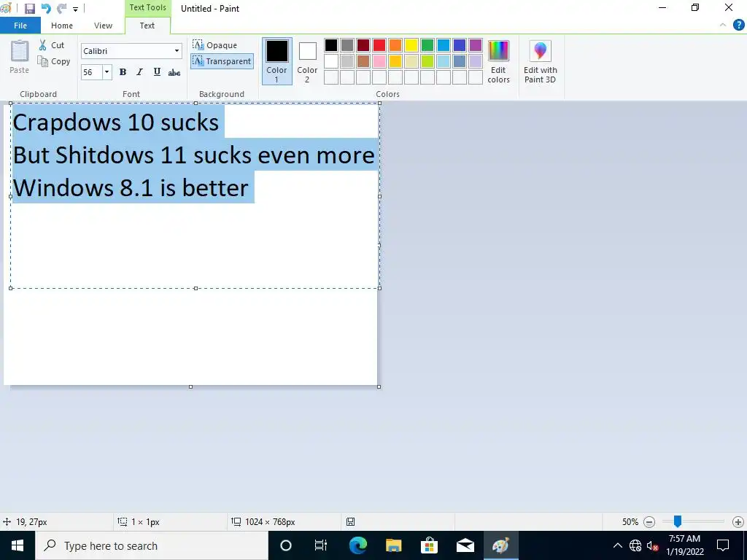747x560 pixels.
Task: Pick the yellow color swatch
Action: pos(411,45)
